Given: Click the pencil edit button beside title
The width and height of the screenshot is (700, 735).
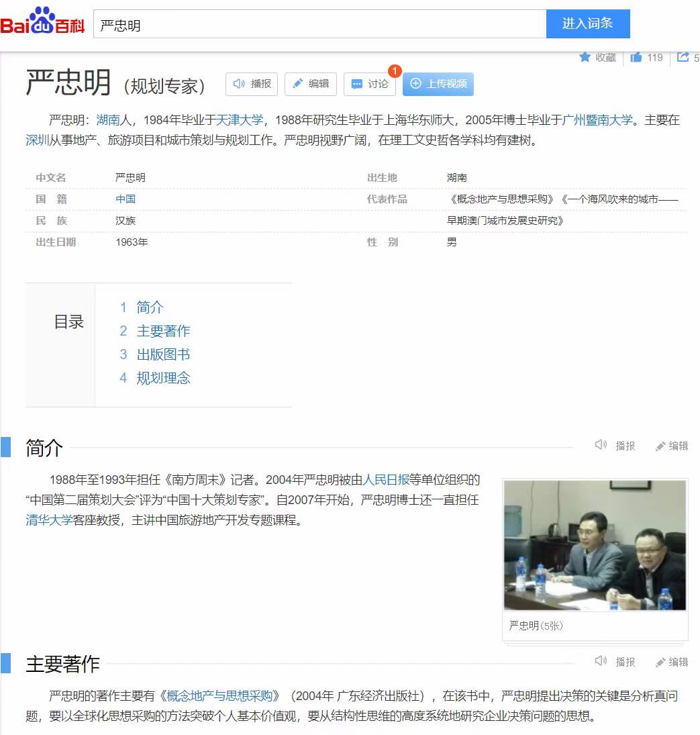Looking at the screenshot, I should (311, 84).
